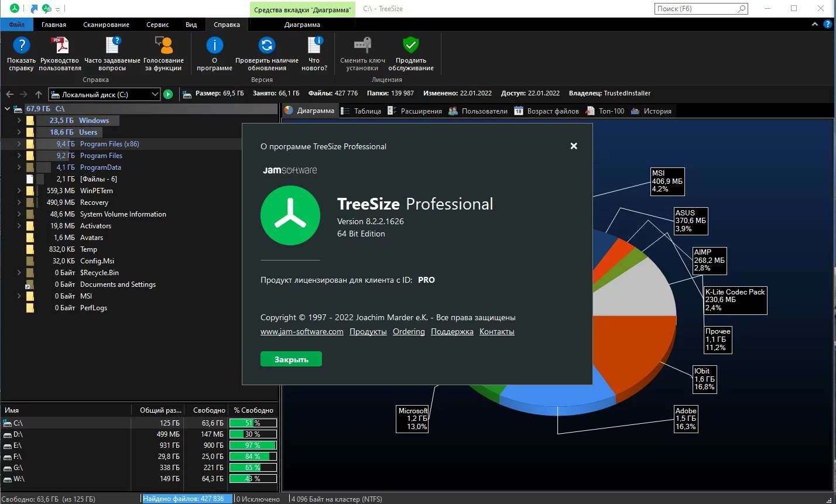Collapse the C:\ root tree node

(x=7, y=109)
